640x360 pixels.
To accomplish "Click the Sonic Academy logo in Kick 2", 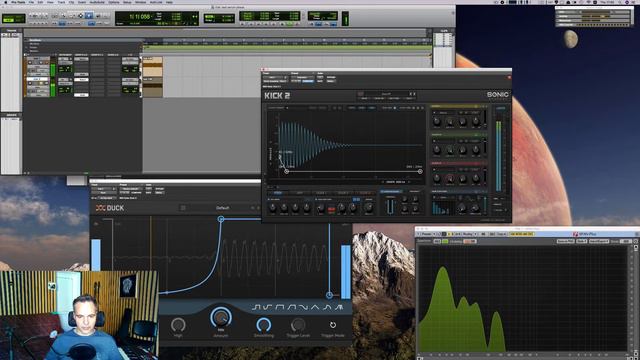I will point(498,96).
